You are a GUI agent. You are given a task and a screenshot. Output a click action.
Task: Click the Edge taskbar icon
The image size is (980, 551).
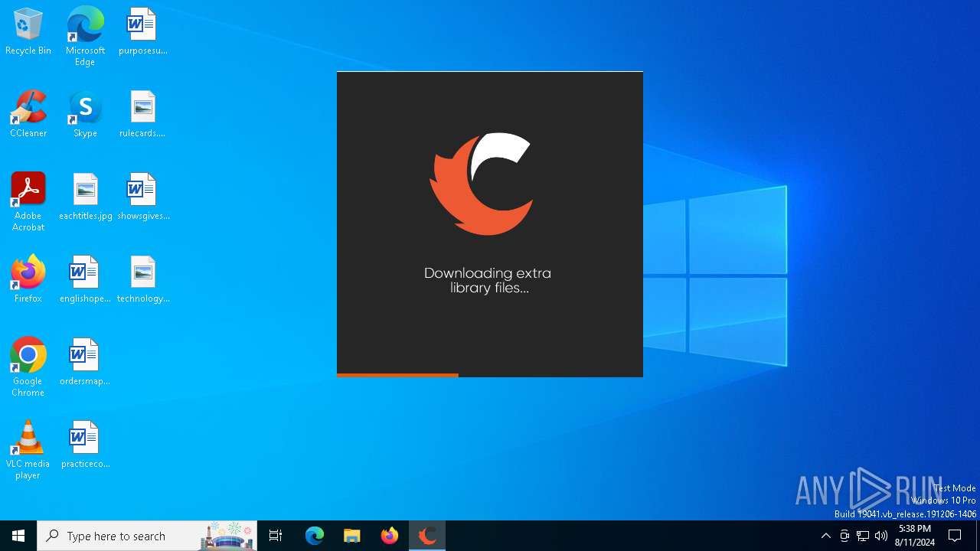(x=315, y=536)
